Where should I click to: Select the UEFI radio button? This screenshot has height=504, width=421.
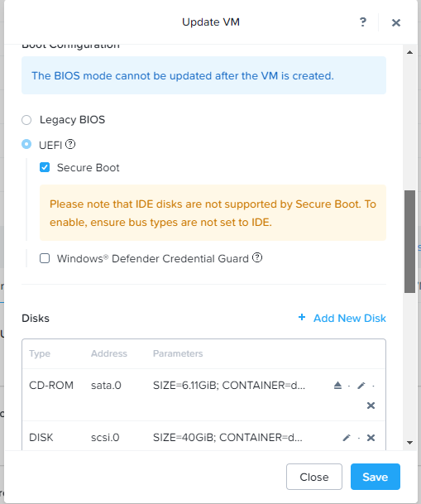[26, 144]
